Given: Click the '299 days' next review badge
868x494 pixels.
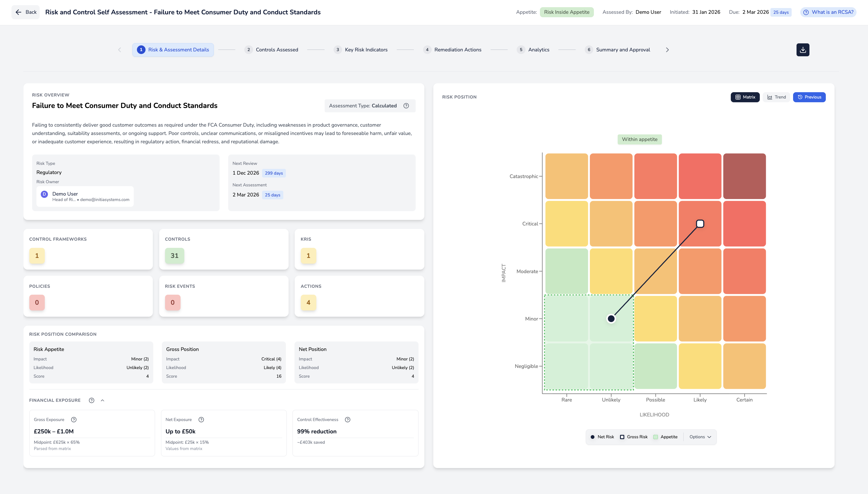Looking at the screenshot, I should click(x=274, y=173).
